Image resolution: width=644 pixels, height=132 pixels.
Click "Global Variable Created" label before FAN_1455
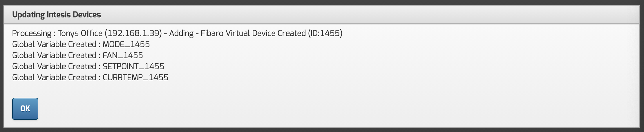[x=54, y=56]
